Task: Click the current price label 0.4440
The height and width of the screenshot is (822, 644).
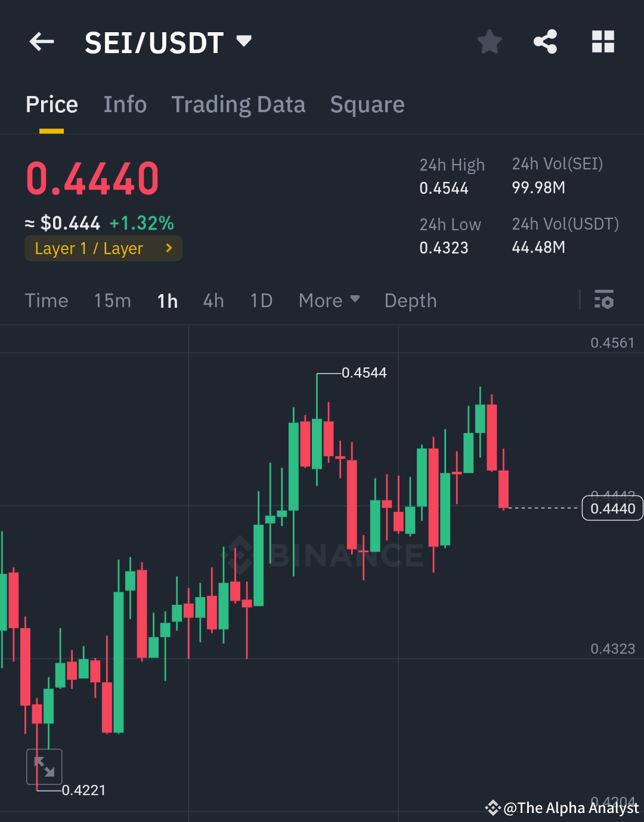Action: 612,508
